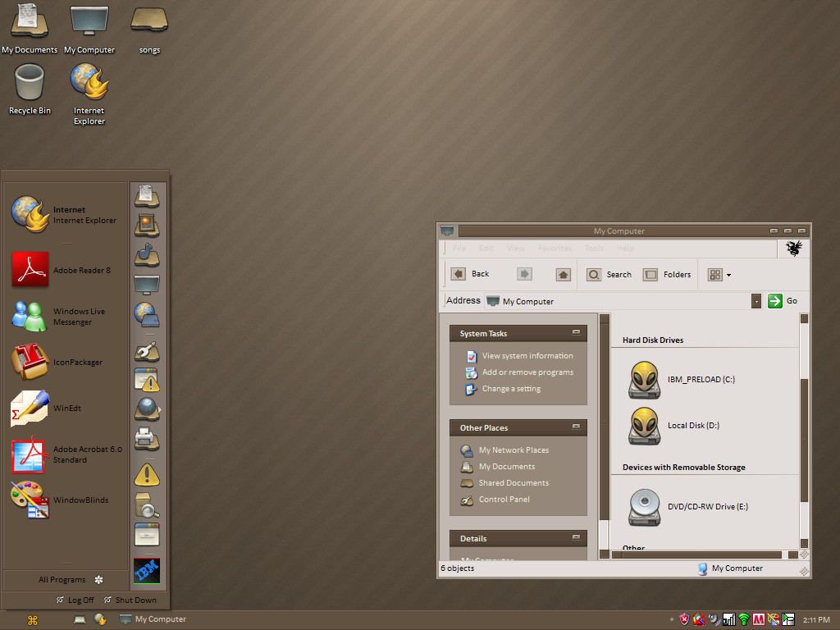Select the My Documents desktop icon
840x630 pixels.
tap(30, 28)
